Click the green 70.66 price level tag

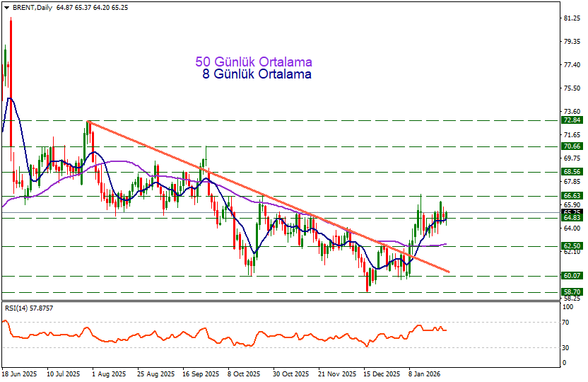click(x=571, y=146)
